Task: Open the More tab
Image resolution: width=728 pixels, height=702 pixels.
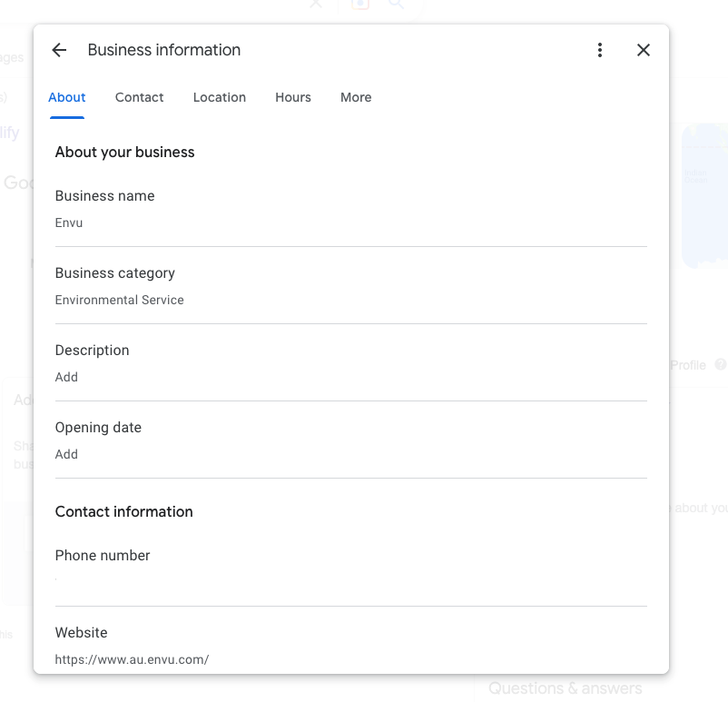Action: pyautogui.click(x=356, y=97)
